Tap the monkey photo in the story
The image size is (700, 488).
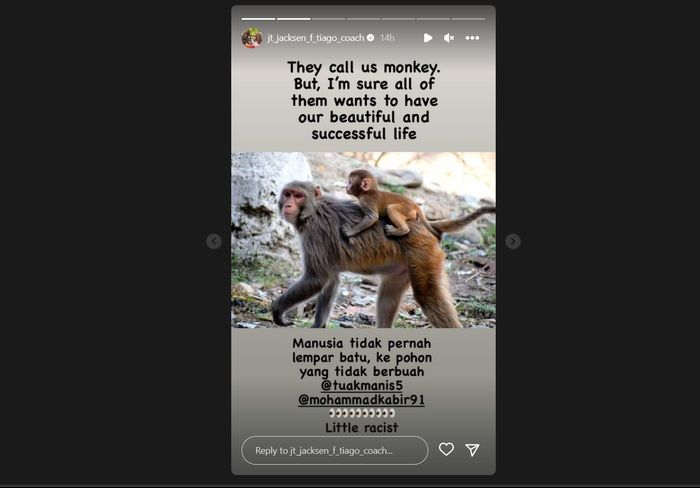pyautogui.click(x=363, y=240)
